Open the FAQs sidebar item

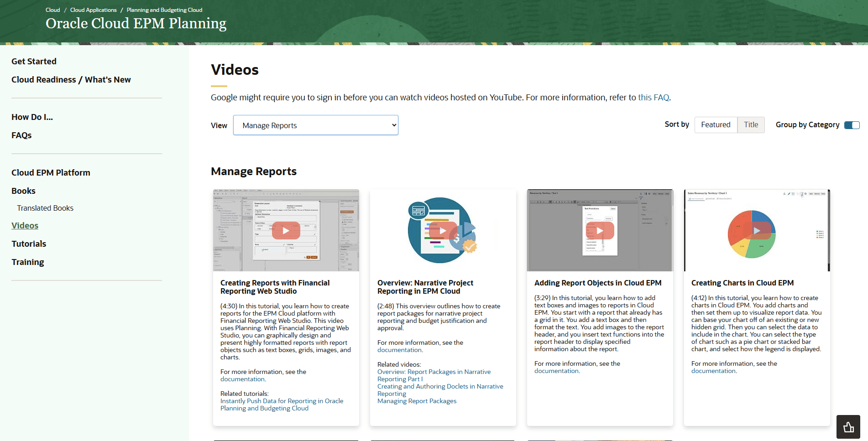pos(21,135)
